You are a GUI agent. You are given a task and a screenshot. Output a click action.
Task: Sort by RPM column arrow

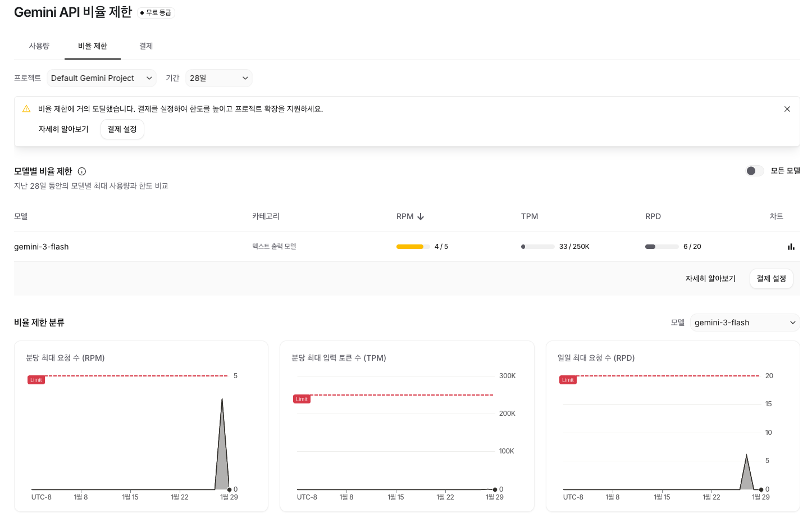[x=421, y=217]
